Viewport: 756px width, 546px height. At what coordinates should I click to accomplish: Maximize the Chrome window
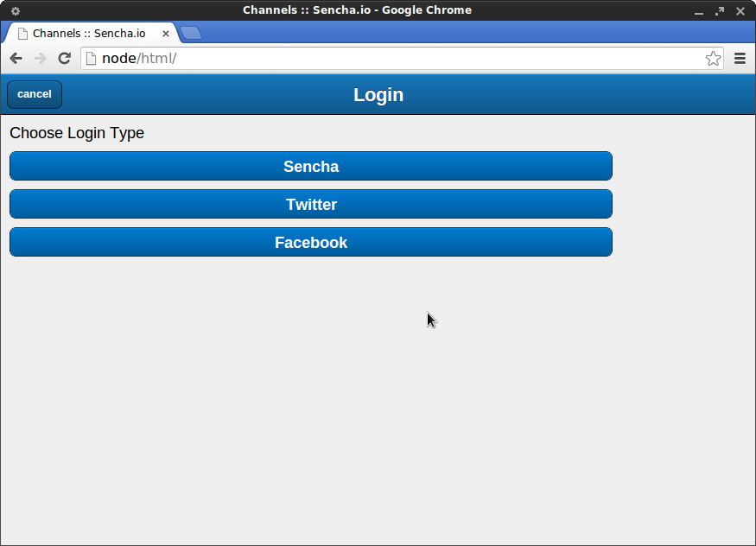coord(720,10)
